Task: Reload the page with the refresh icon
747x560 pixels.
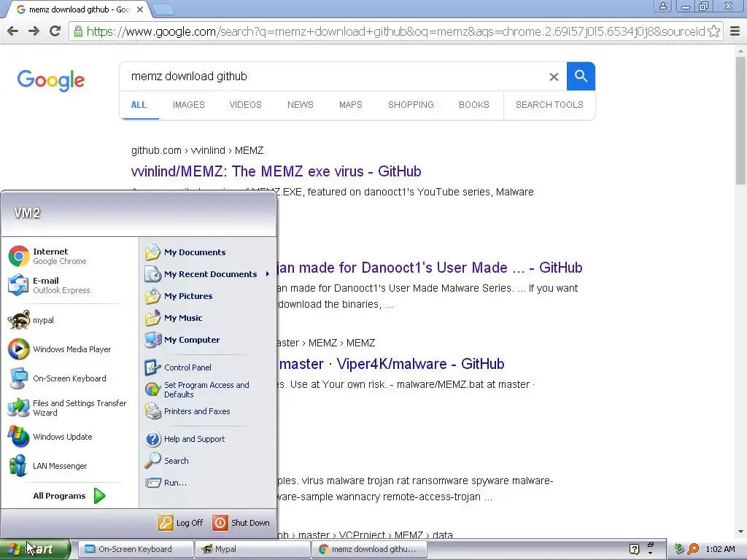Action: [x=55, y=31]
